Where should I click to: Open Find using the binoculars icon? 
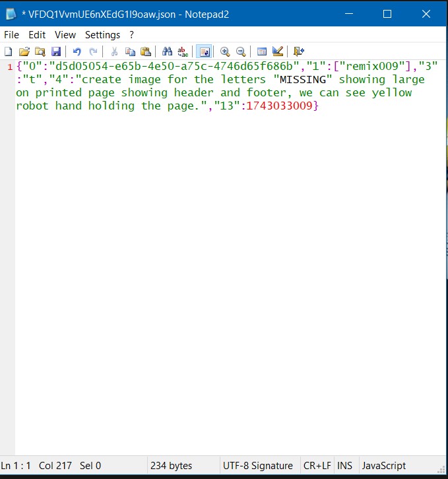167,51
